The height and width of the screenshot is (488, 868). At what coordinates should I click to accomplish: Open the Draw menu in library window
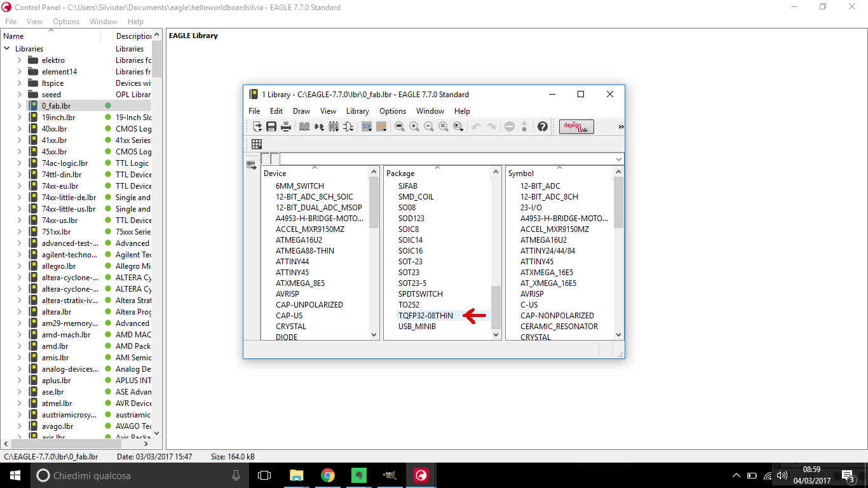[301, 111]
